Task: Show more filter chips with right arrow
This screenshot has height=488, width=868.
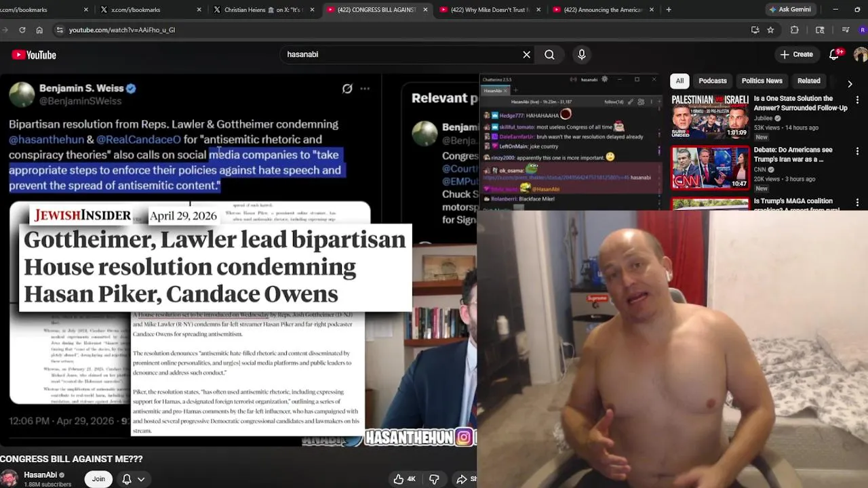Action: coord(850,83)
